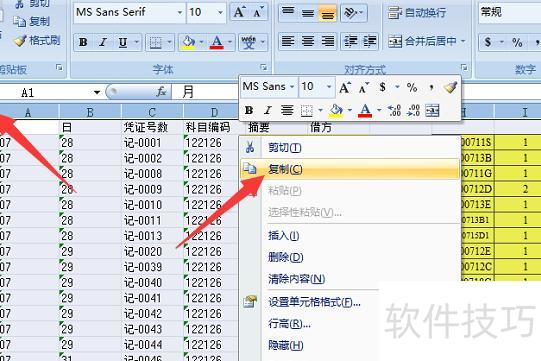Click increase decimal in mini toolbar
Image resolution: width=541 pixels, height=361 pixels.
coord(394,110)
